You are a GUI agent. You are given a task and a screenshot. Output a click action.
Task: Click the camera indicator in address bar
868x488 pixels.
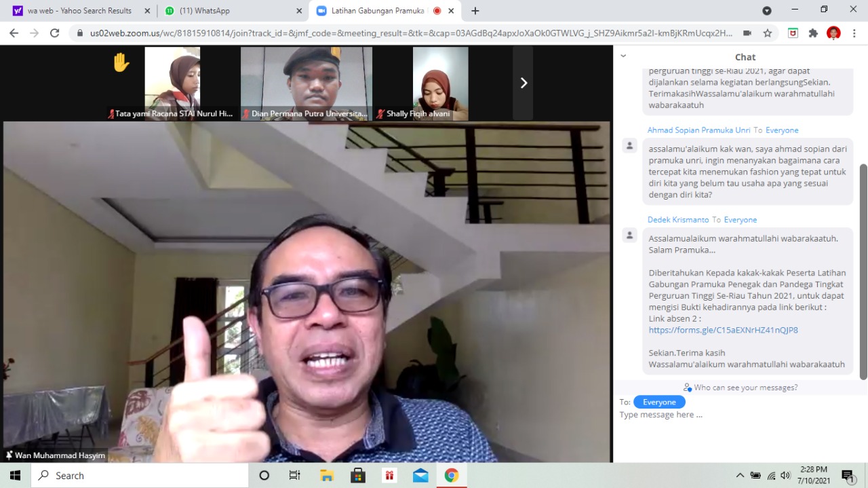(747, 33)
